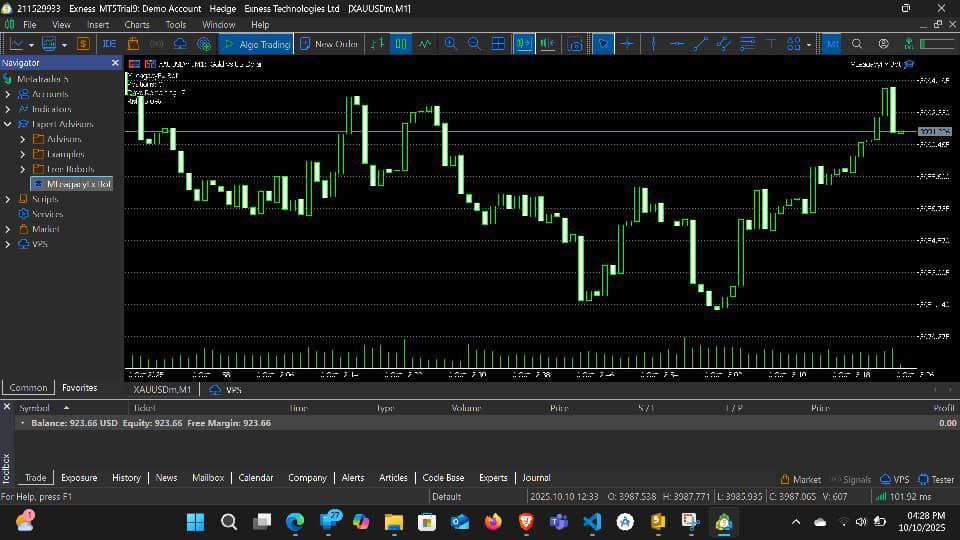Expand the Accounts node in Navigator

(x=8, y=94)
